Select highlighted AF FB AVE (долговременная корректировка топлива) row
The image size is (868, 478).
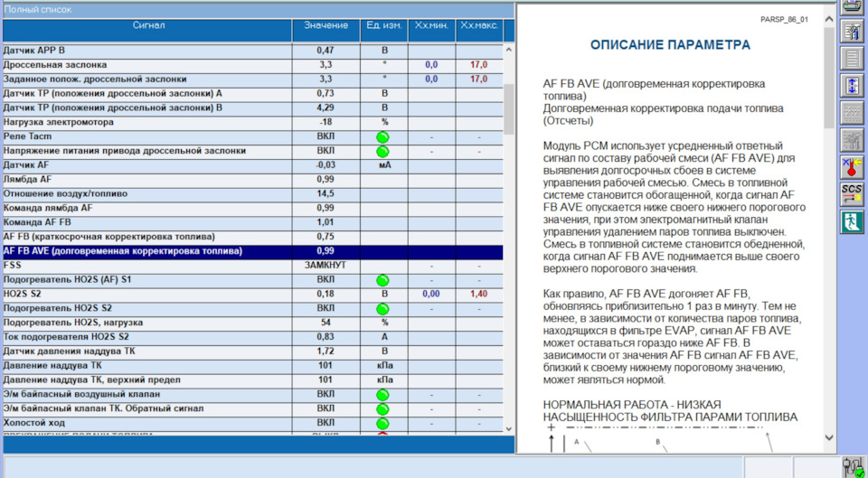point(253,251)
